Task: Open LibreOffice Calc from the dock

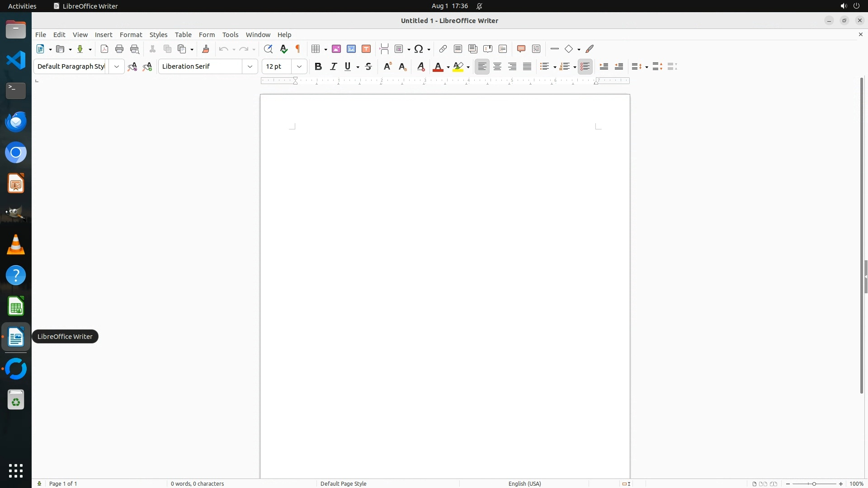Action: 16,306
